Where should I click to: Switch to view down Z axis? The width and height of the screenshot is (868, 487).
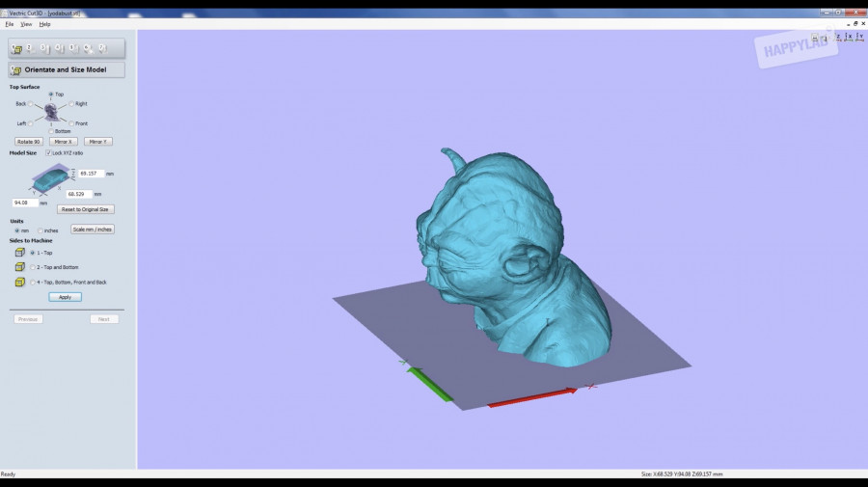(x=838, y=37)
